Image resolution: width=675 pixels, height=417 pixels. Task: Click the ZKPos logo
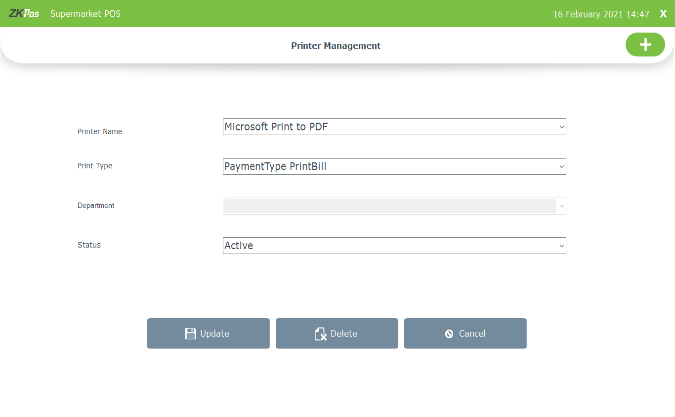coord(24,13)
